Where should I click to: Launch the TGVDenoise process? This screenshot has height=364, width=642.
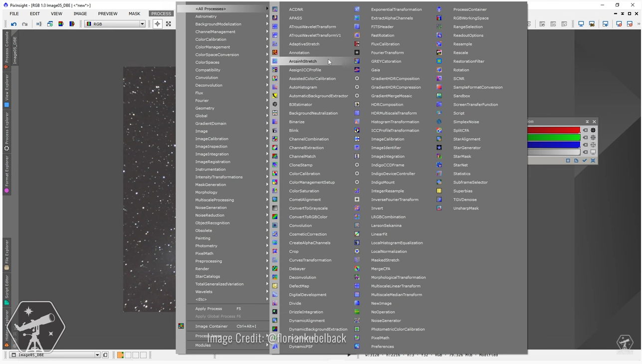(x=465, y=199)
